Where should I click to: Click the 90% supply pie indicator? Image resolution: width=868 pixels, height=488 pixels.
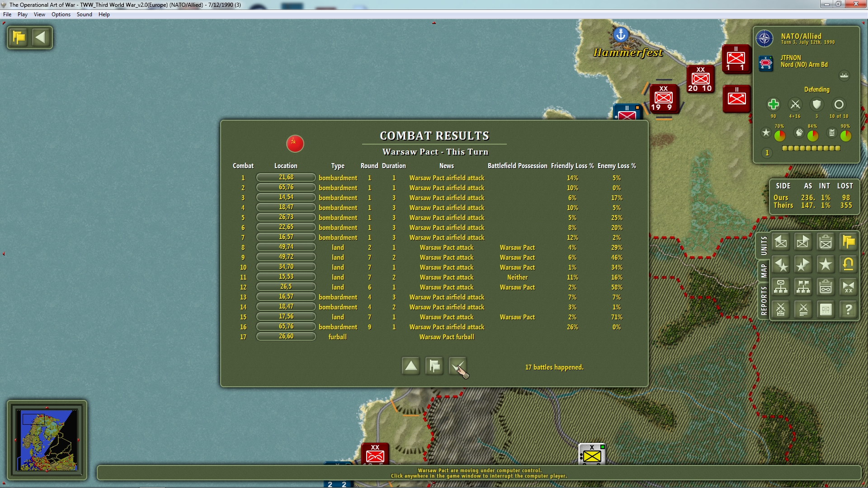tap(845, 135)
